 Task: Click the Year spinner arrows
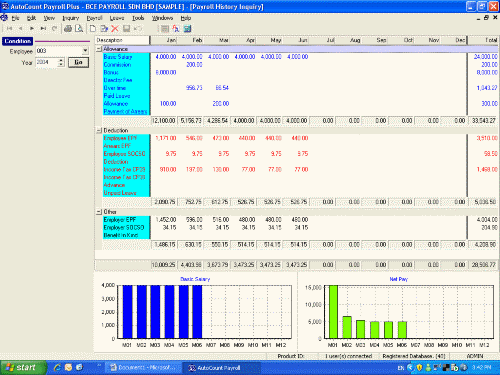[61, 62]
